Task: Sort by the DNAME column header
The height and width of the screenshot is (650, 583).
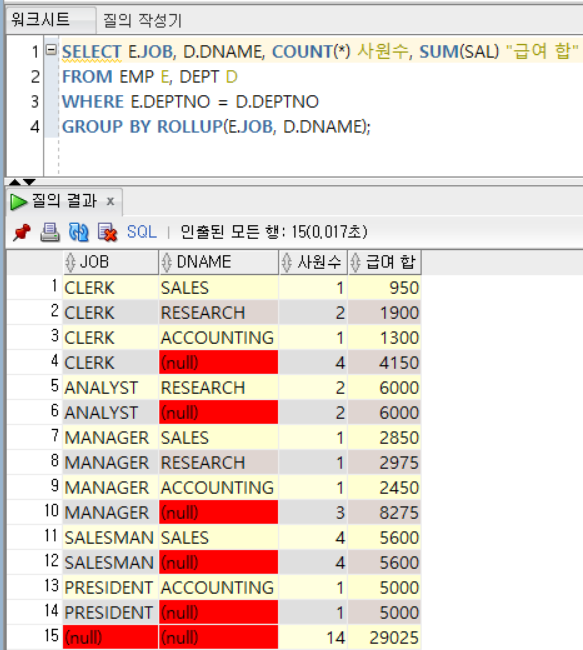Action: point(219,262)
